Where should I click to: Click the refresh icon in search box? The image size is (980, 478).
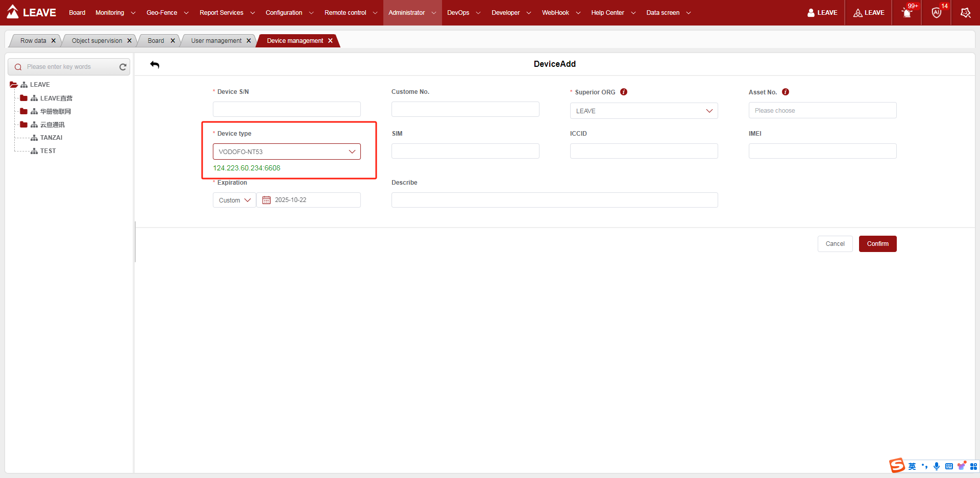click(122, 67)
